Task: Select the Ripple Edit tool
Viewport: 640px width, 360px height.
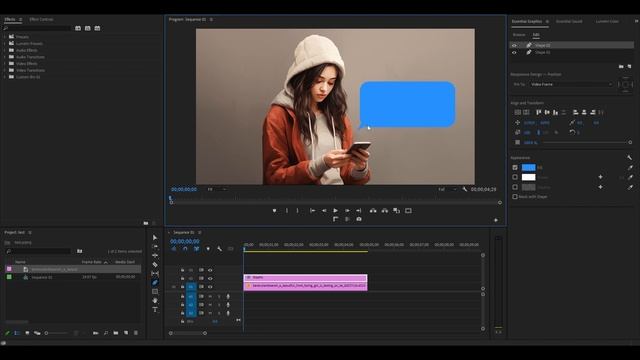Action: (155, 256)
